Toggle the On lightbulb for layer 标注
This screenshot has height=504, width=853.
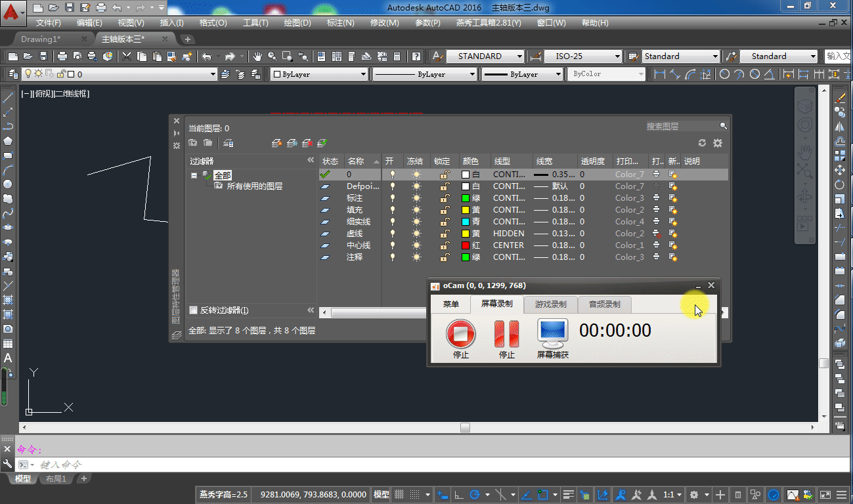click(393, 198)
